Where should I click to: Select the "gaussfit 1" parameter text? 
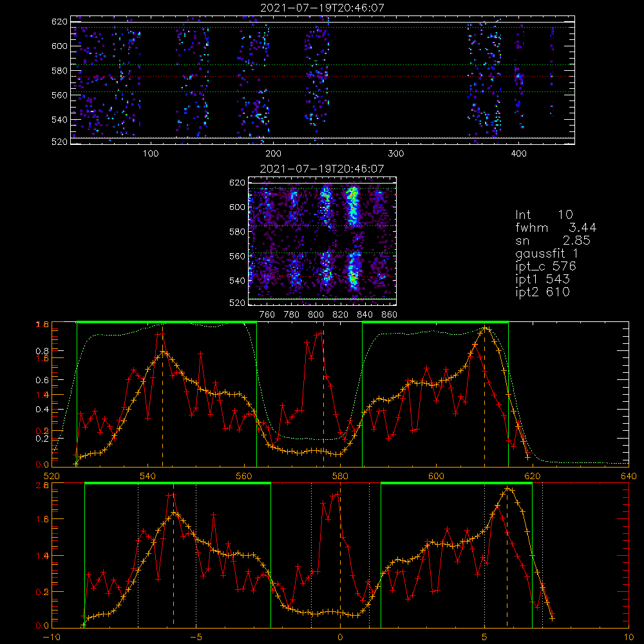[547, 253]
